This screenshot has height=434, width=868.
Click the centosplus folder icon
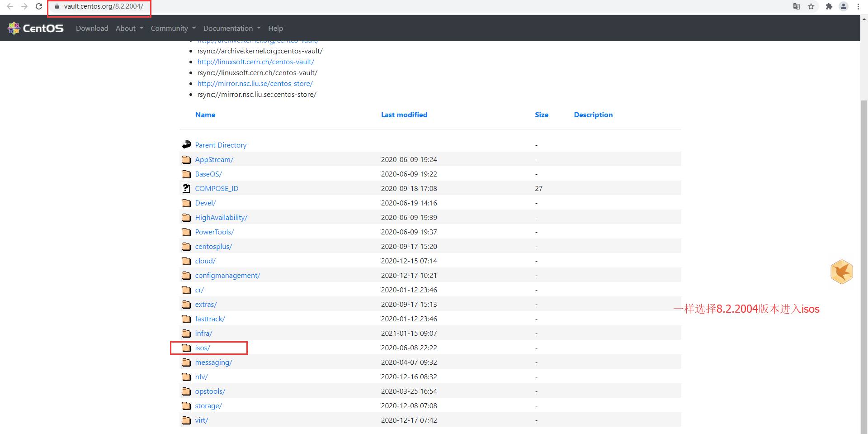pos(186,246)
